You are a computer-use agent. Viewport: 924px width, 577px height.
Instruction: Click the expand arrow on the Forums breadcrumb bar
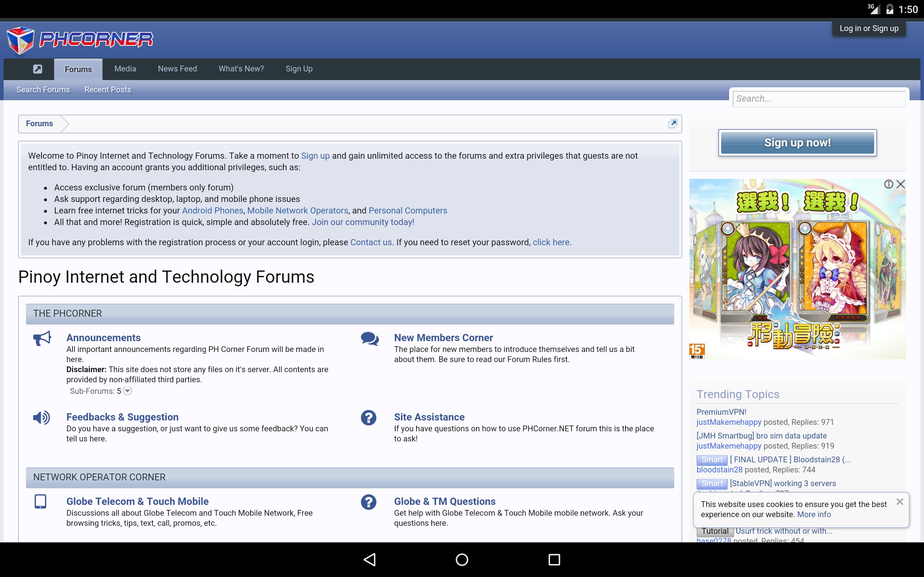(674, 123)
